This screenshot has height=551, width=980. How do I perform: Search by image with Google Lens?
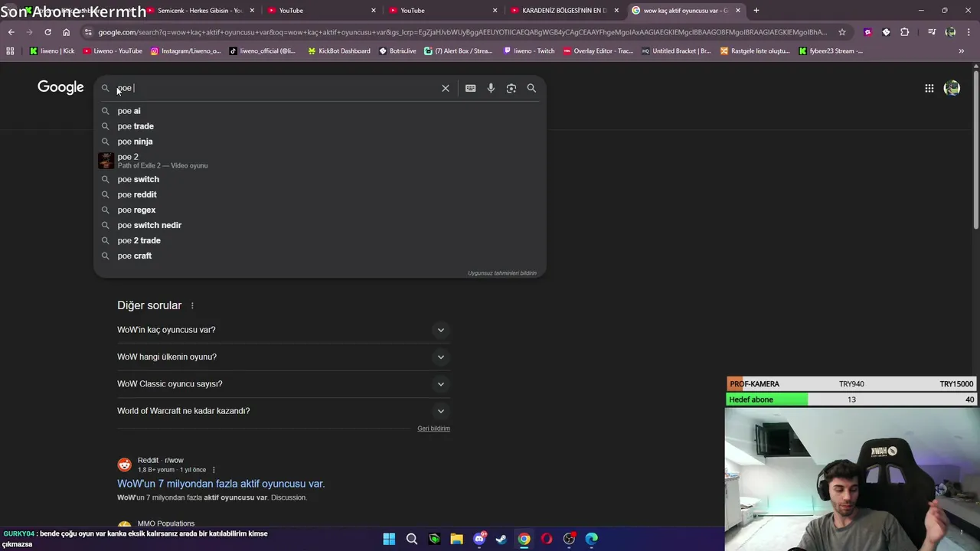(511, 88)
